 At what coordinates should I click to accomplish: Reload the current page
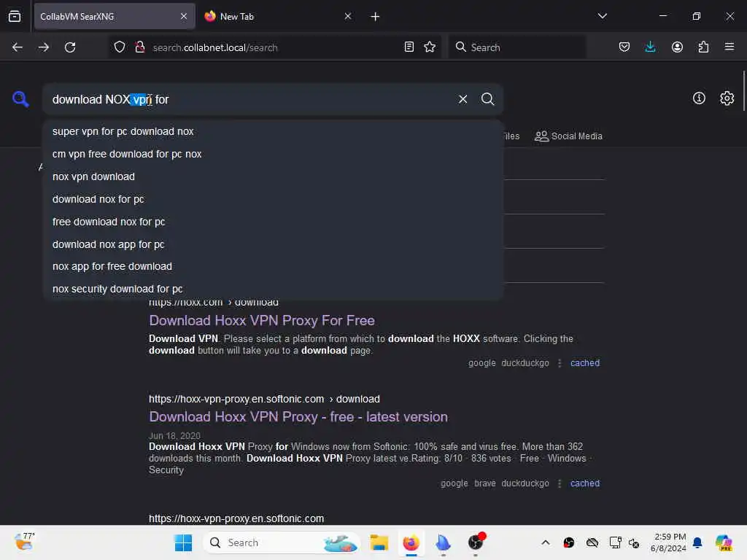click(x=70, y=47)
